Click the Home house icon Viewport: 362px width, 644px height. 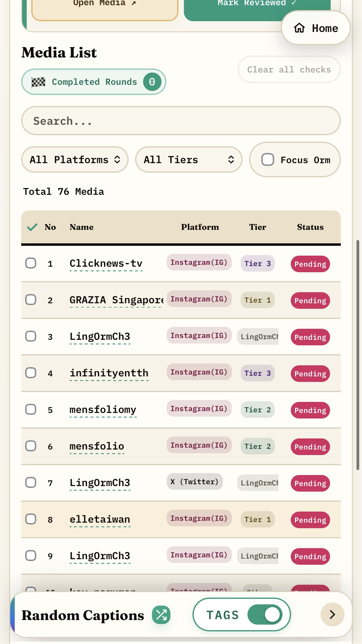tap(299, 28)
